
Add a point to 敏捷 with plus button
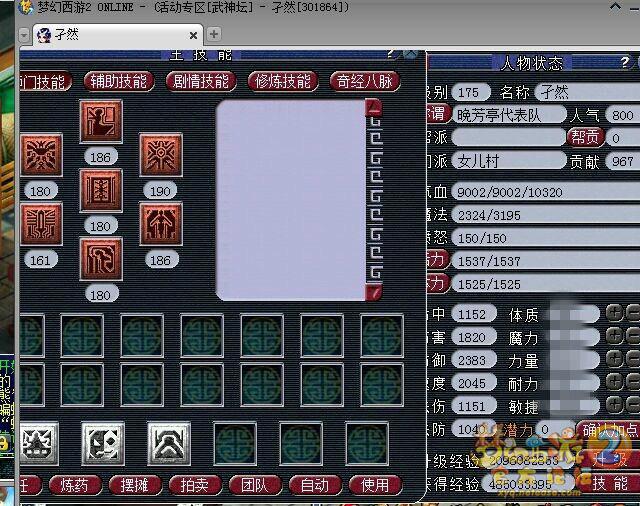coord(614,405)
